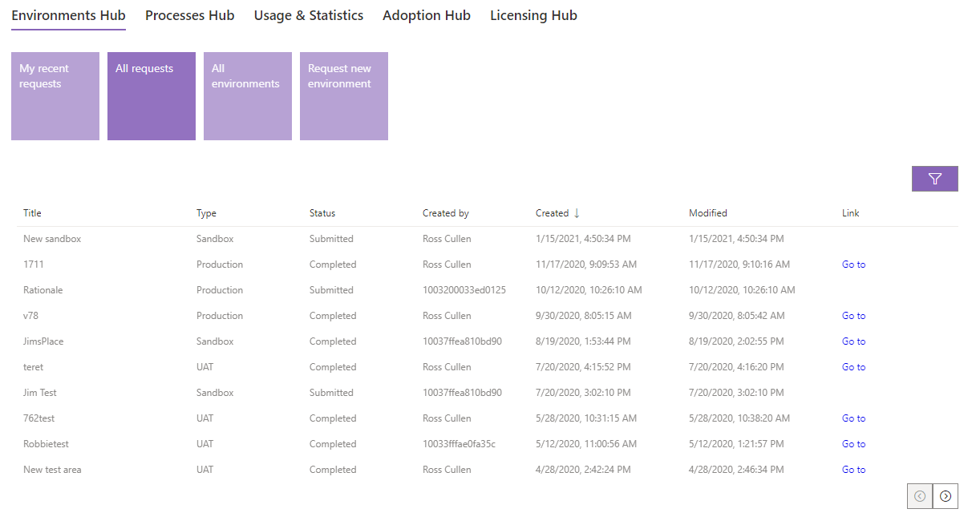Click Production type in Rationale row

[x=220, y=290]
